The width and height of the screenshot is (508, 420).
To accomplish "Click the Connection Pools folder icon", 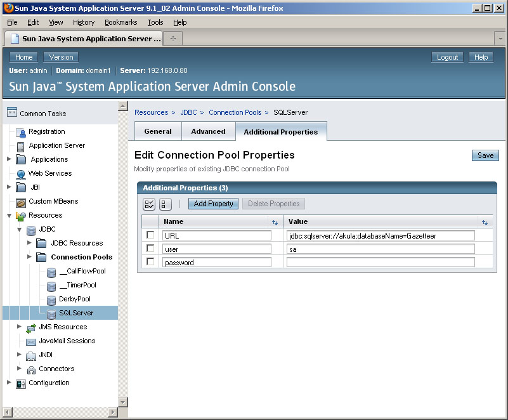I will click(41, 257).
